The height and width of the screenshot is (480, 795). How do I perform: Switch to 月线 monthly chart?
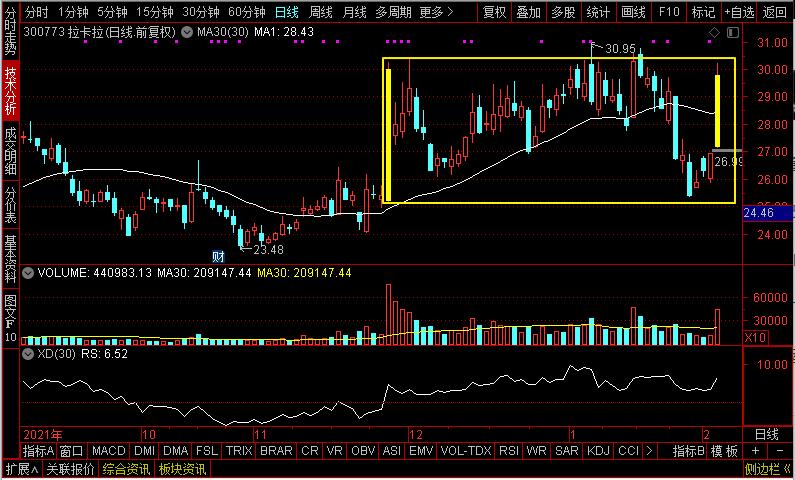click(x=354, y=12)
